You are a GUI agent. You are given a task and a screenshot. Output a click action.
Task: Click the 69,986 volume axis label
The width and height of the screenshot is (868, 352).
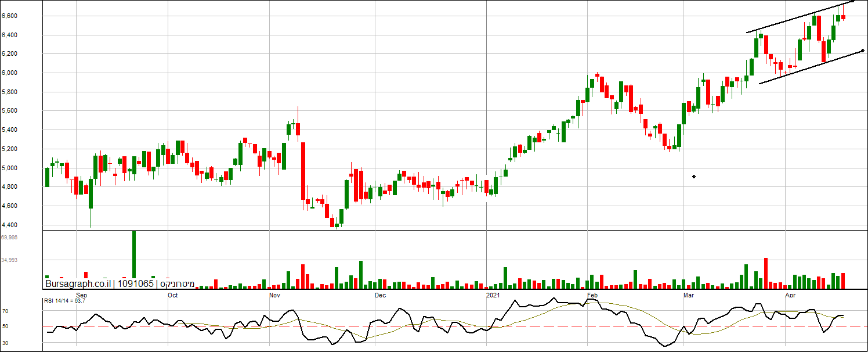[x=9, y=237]
